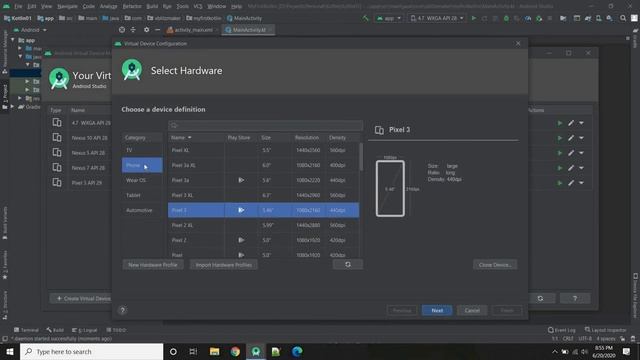Open actions dropdown arrow for 4.7 WXGA API 28
The width and height of the screenshot is (640, 360).
[x=582, y=123]
